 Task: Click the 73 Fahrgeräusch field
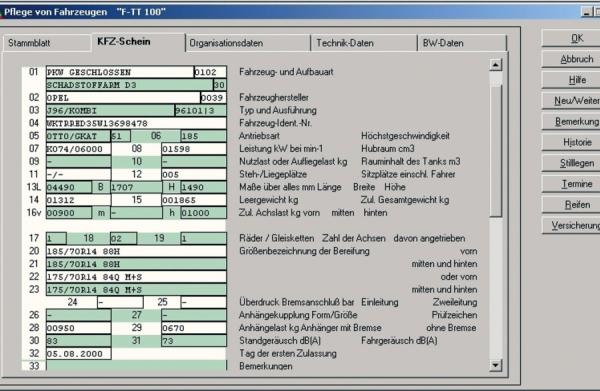click(x=194, y=341)
